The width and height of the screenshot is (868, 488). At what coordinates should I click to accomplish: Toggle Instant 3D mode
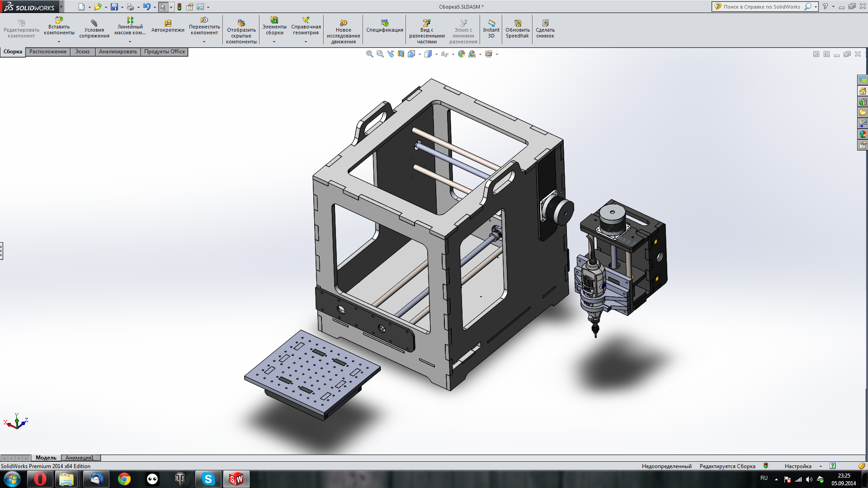point(491,28)
